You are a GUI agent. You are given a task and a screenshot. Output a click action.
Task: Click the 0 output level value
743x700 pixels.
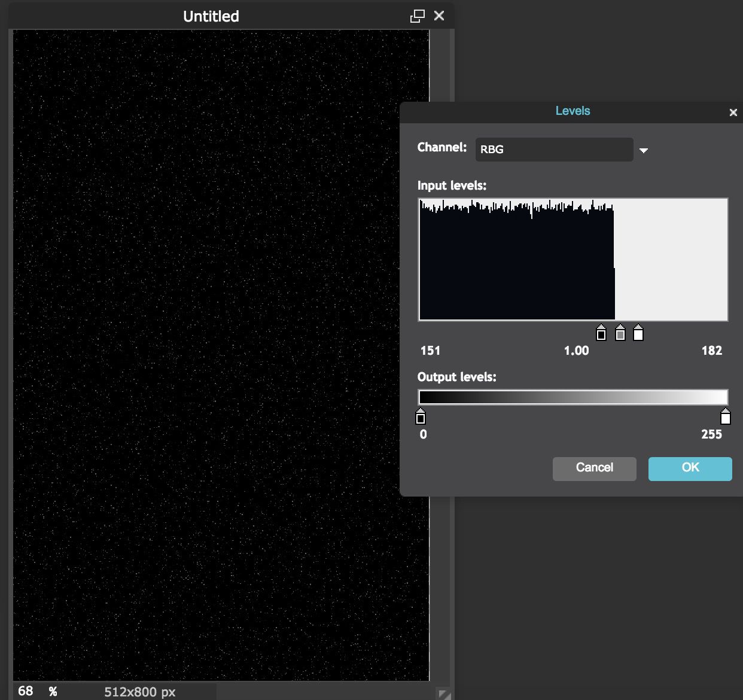[x=424, y=434]
